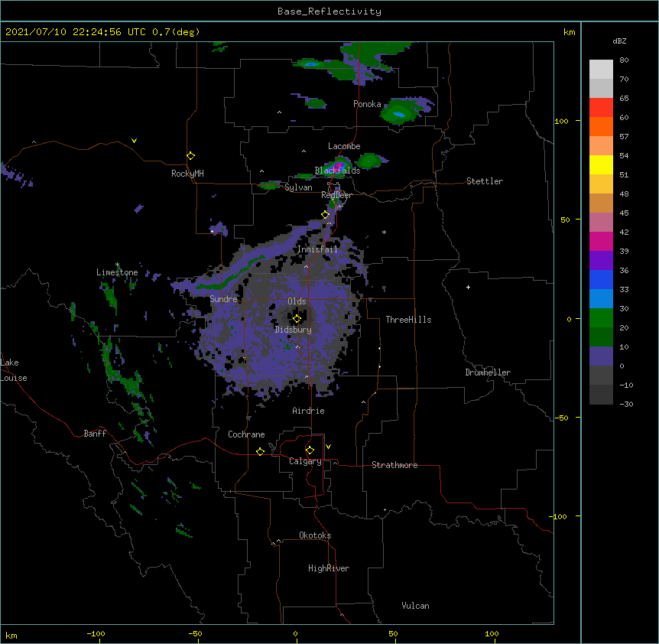
Task: Click the HighRiver label
Action: click(329, 568)
